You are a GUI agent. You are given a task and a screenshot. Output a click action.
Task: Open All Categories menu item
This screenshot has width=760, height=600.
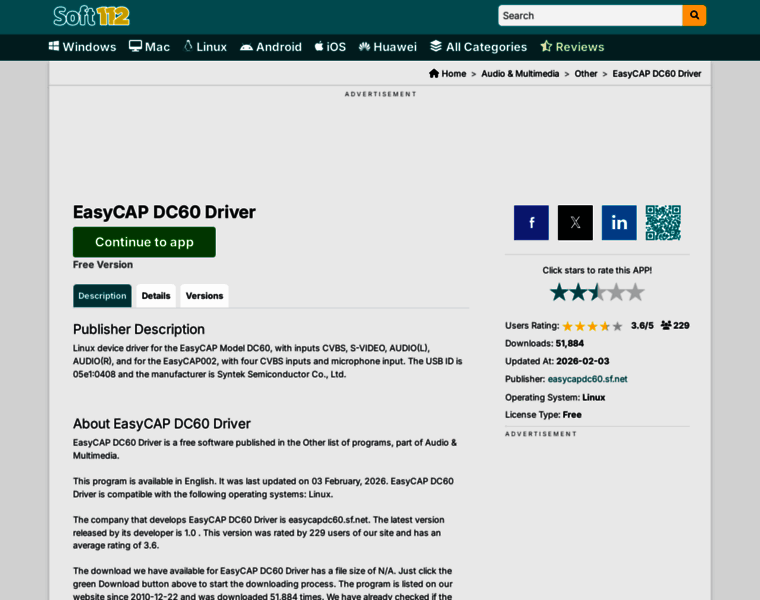[478, 47]
